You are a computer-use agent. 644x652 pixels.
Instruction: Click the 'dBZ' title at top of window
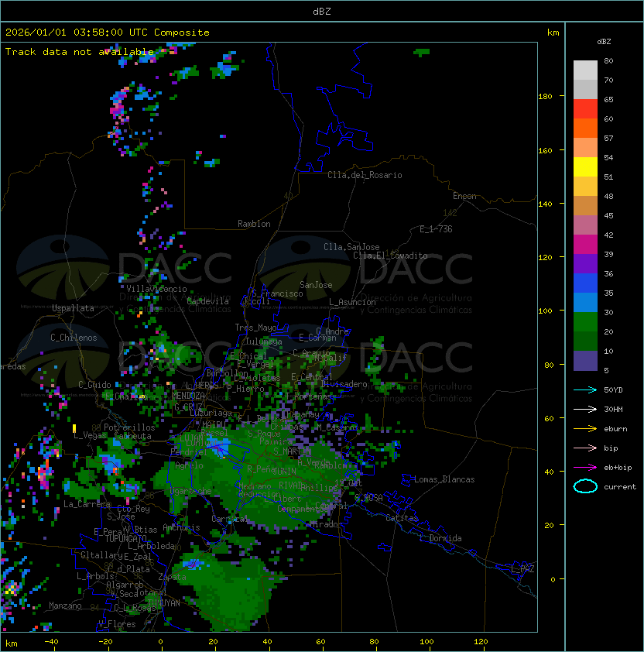coord(322,11)
